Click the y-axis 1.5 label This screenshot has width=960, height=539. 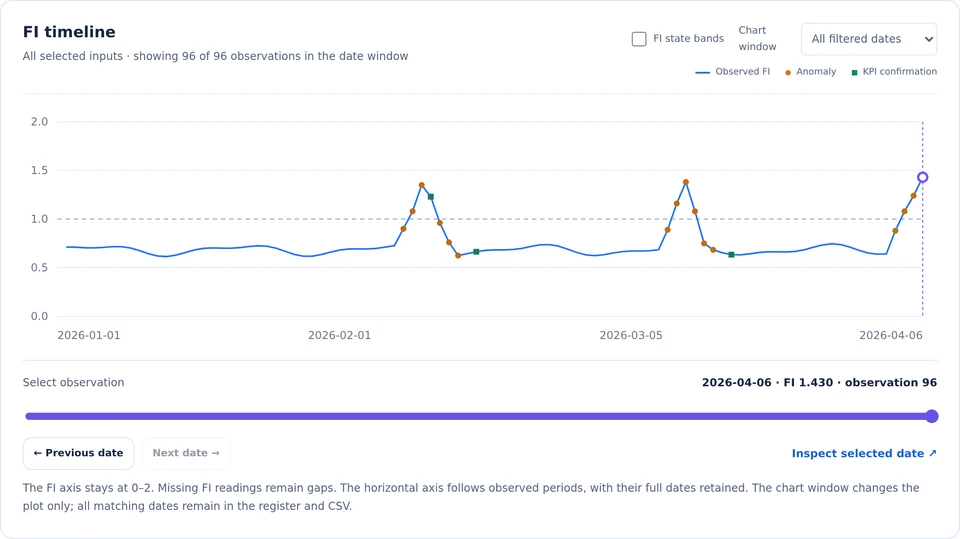39,170
